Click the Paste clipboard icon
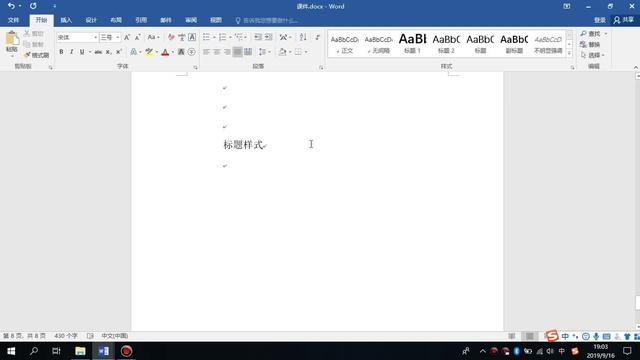640x360 pixels. 12,39
